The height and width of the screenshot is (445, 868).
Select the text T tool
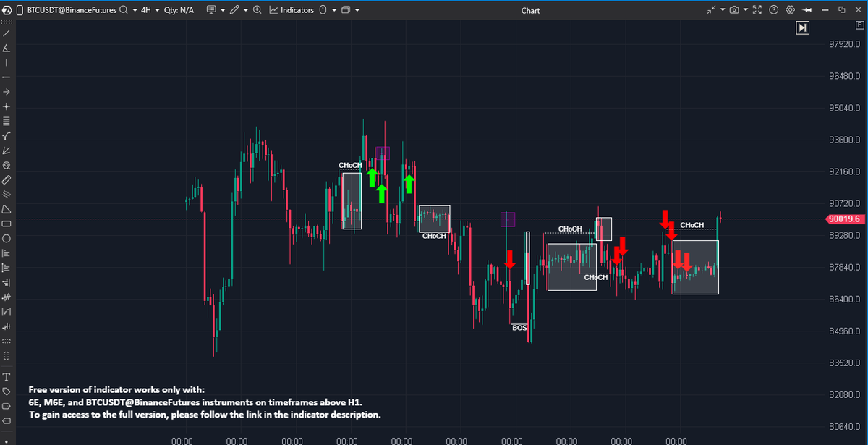point(7,377)
